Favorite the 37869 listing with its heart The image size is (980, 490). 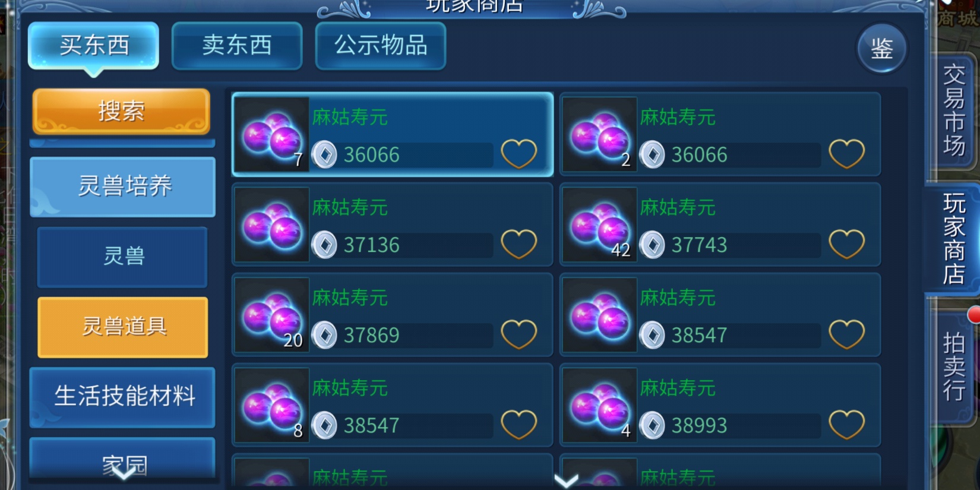pyautogui.click(x=519, y=334)
